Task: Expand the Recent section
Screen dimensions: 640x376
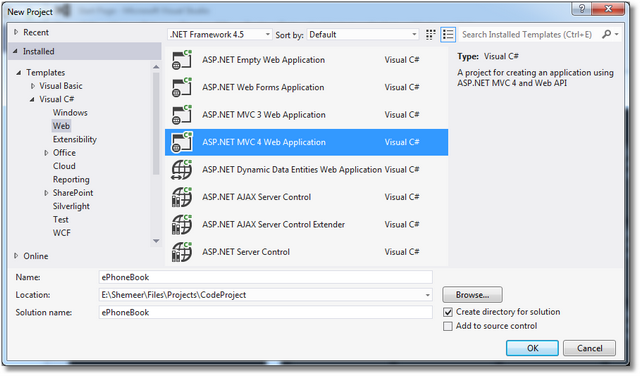Action: coord(16,32)
